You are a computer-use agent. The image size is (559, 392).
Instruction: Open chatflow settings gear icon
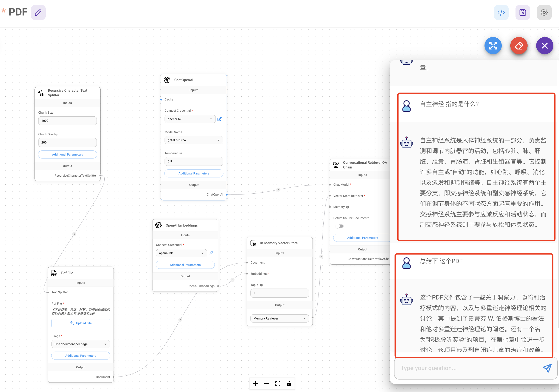point(544,12)
